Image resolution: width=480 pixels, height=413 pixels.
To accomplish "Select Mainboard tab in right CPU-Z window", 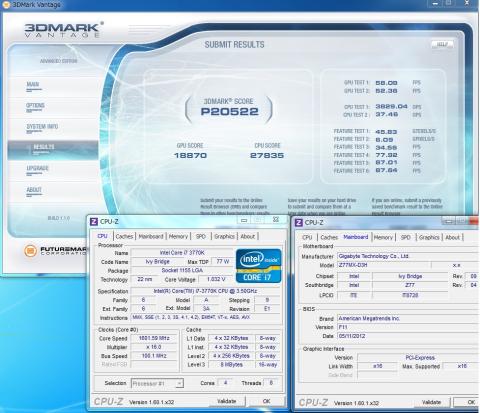I will 356,237.
